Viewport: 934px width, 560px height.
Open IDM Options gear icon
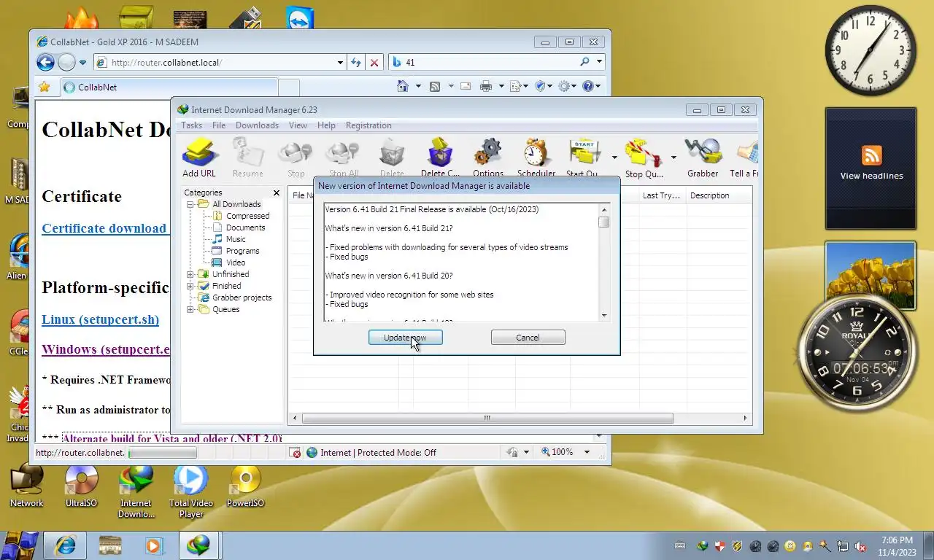(x=487, y=152)
